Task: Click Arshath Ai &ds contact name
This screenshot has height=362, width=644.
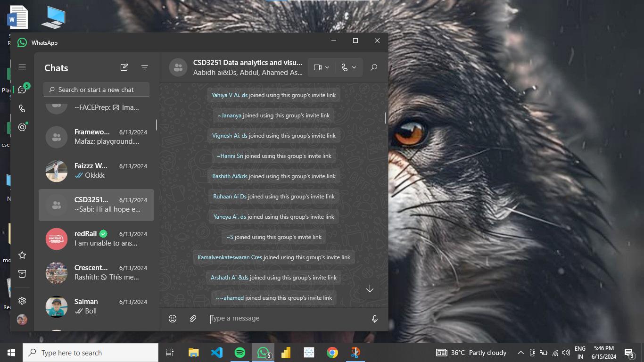Action: pyautogui.click(x=230, y=278)
